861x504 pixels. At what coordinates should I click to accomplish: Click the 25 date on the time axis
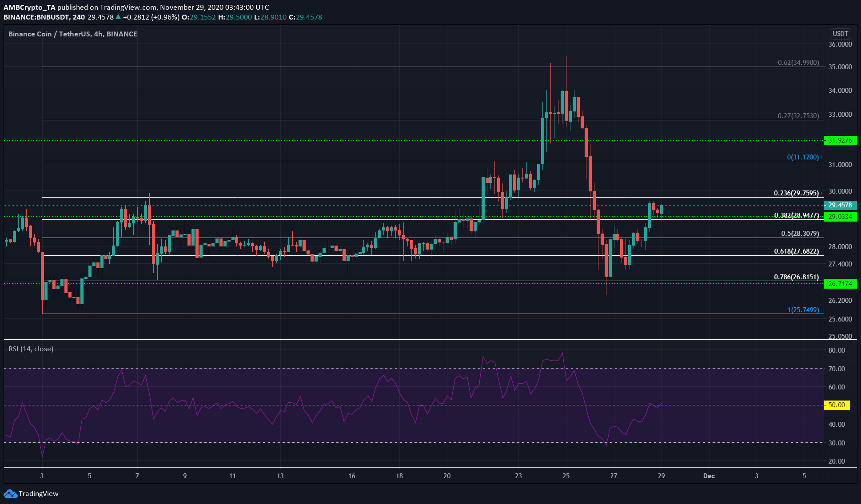pos(566,476)
